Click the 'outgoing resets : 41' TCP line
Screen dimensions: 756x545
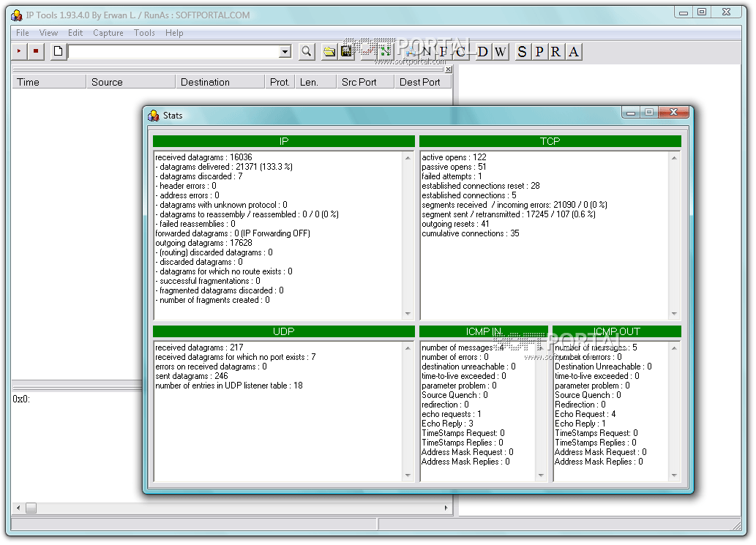click(x=455, y=224)
